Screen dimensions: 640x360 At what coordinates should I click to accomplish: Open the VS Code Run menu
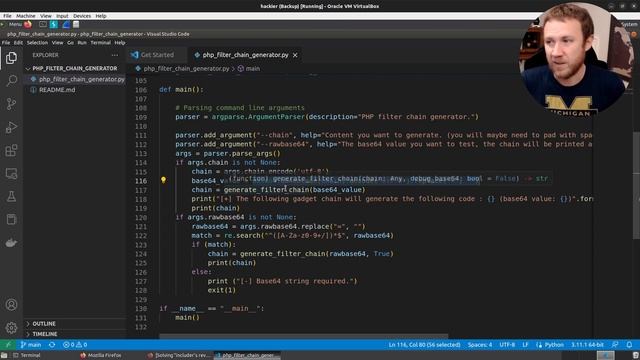coord(82,42)
